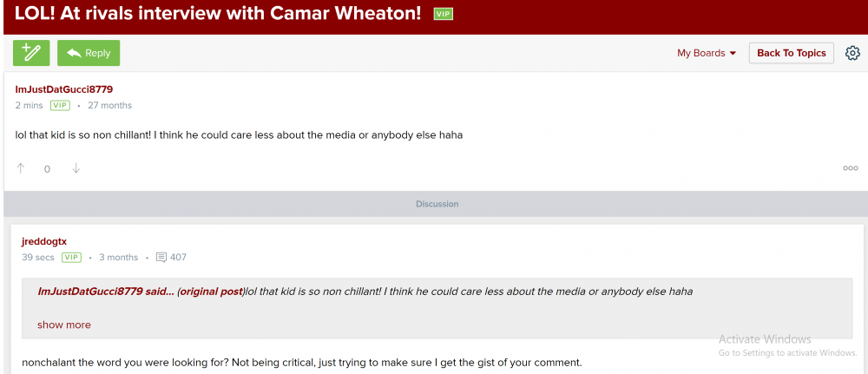Click the VIP badge in the thread title
Screen dimensions: 868x374
444,15
